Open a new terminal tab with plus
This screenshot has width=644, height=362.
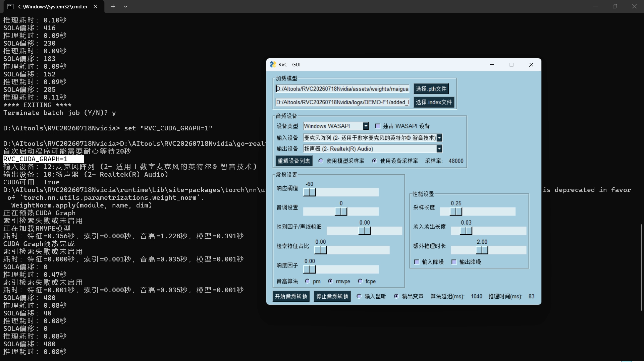(113, 6)
